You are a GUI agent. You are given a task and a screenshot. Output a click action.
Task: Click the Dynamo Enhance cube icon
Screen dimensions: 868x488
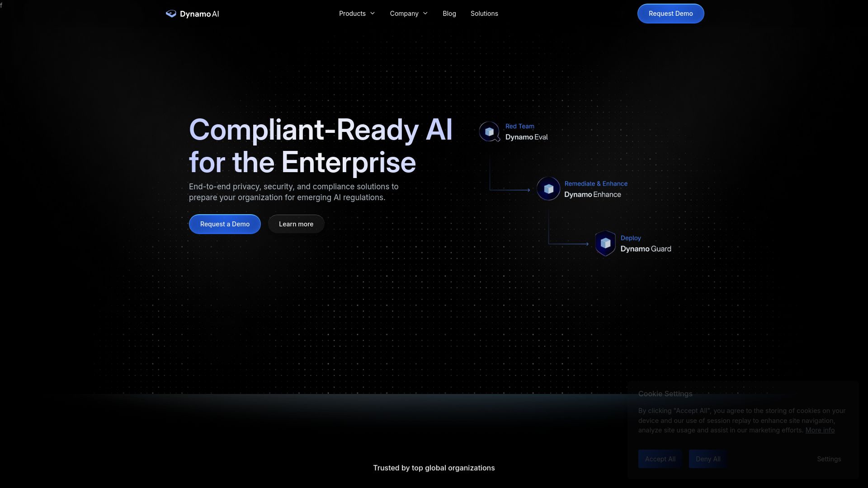(x=548, y=189)
